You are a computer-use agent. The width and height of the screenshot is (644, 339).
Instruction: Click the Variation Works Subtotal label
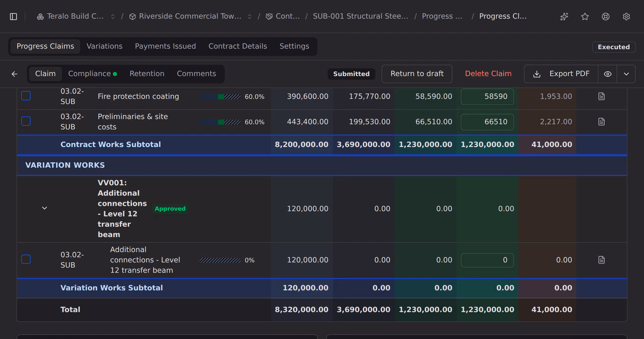[111, 288]
